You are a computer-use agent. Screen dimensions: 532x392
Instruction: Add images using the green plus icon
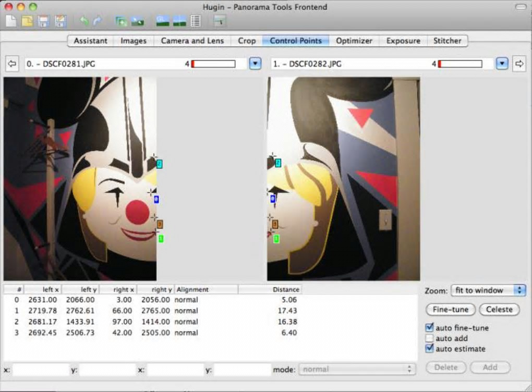pos(121,21)
